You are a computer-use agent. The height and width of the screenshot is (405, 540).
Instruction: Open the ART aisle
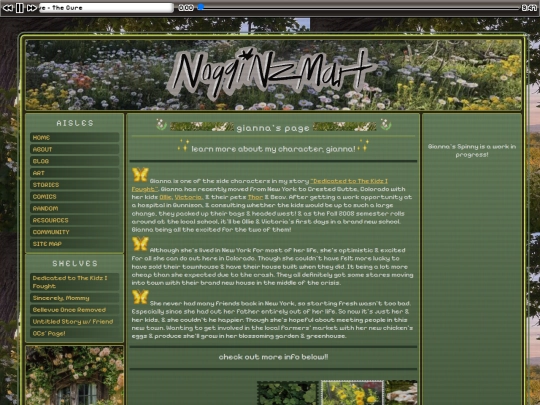click(74, 173)
